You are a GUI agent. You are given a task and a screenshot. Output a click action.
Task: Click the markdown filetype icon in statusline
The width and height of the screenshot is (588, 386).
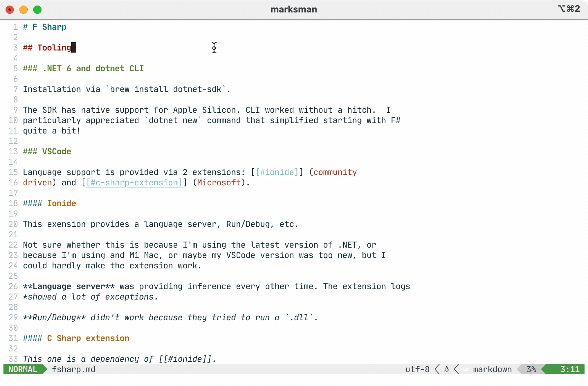click(466, 369)
